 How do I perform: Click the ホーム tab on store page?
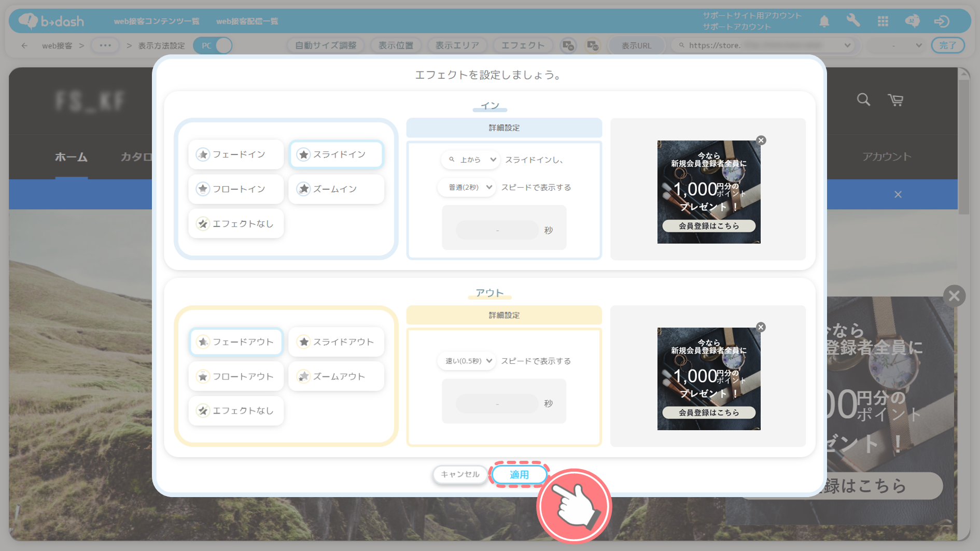click(71, 157)
